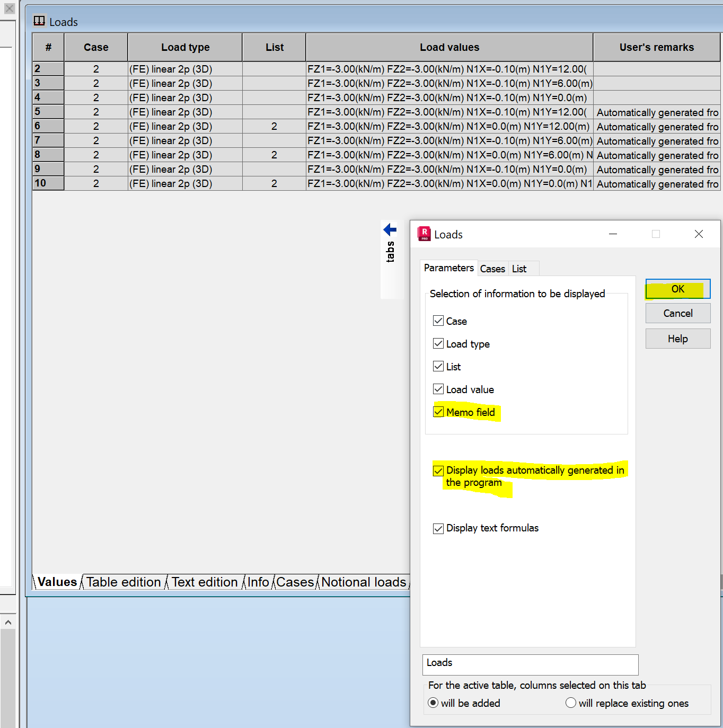Image resolution: width=723 pixels, height=728 pixels.
Task: Switch to the Cases tab in the dialog
Action: tap(492, 269)
